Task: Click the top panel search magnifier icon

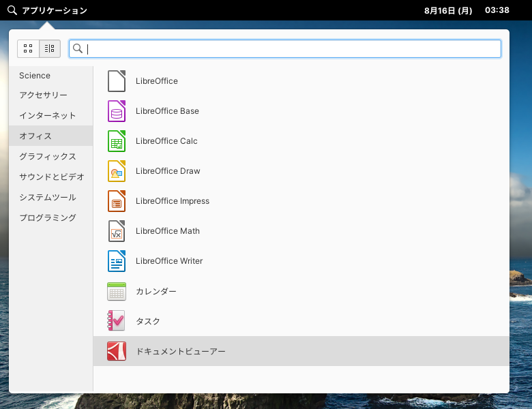Action: point(12,10)
